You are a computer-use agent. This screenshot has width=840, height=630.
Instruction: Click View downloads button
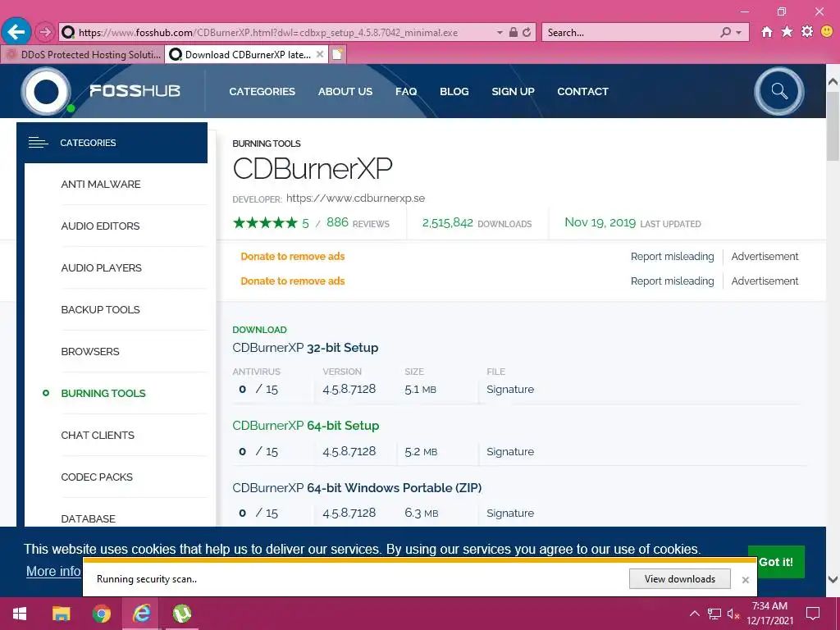[680, 579]
